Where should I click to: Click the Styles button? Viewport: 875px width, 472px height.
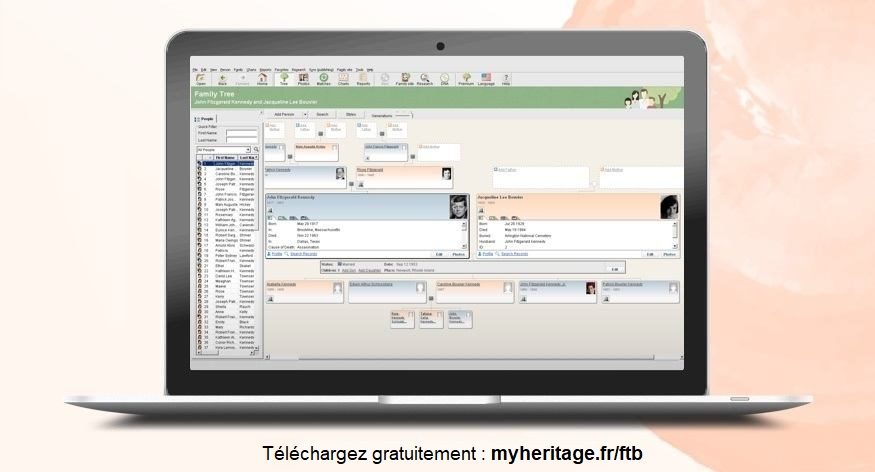pyautogui.click(x=350, y=114)
